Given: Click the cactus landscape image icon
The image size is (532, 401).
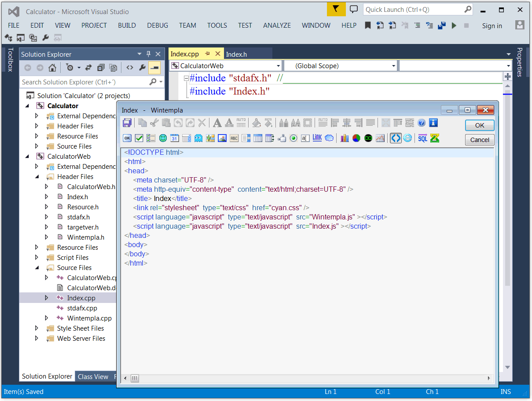Looking at the screenshot, I should coord(210,138).
